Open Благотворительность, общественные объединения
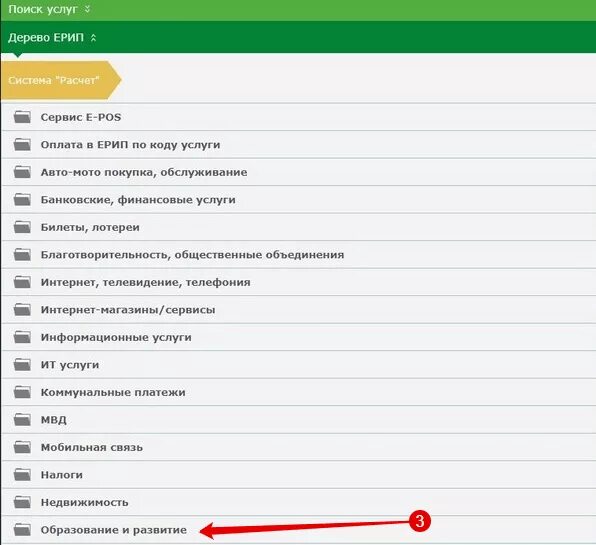 click(x=192, y=255)
